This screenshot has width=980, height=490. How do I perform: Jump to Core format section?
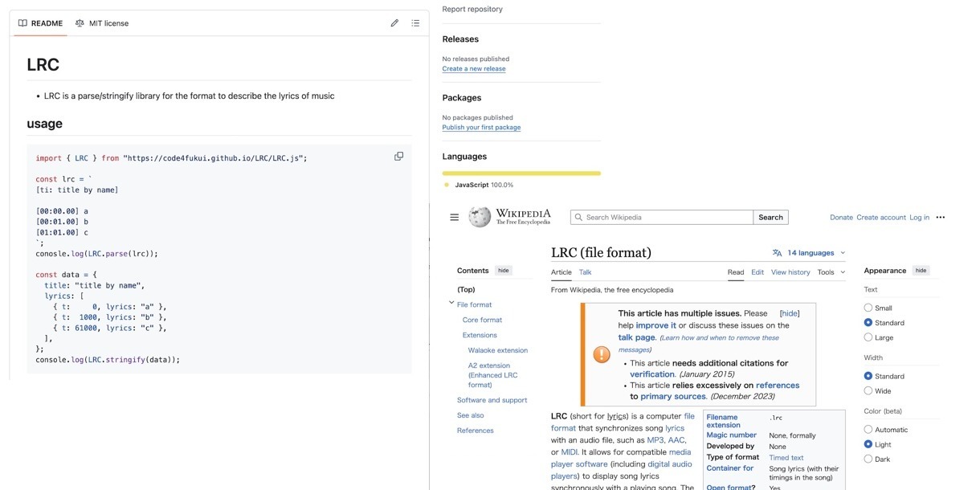(482, 320)
